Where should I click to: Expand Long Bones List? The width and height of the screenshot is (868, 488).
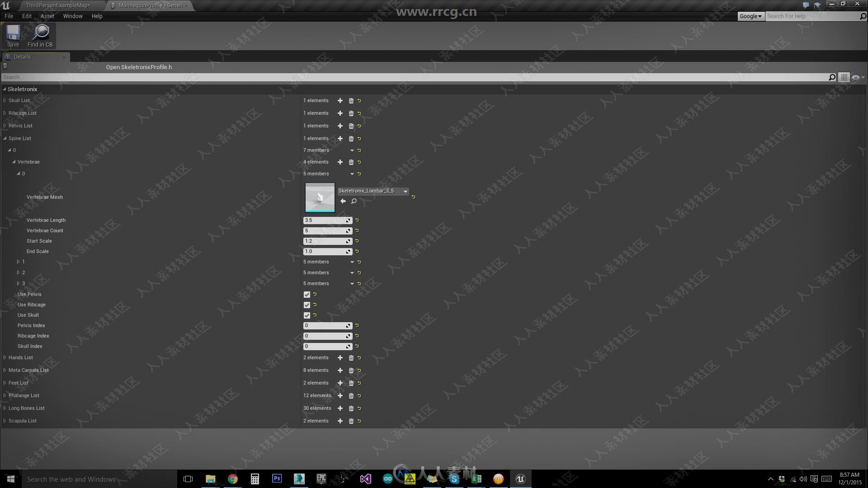[x=5, y=408]
